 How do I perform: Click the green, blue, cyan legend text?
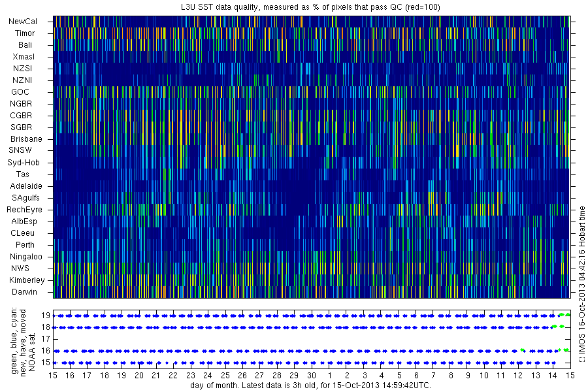point(14,341)
